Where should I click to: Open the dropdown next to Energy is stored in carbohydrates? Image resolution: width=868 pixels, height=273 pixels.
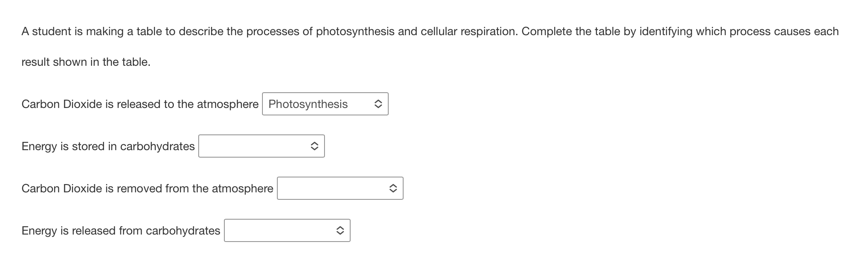click(x=262, y=146)
